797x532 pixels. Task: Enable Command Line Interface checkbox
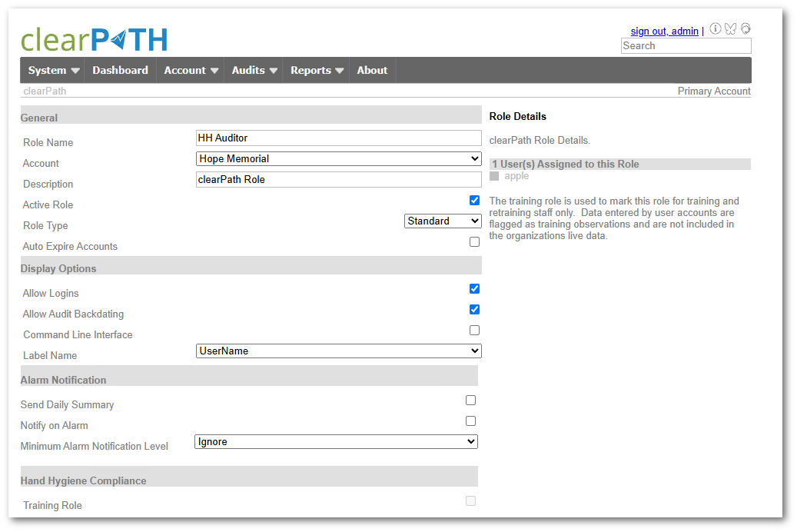pos(474,331)
